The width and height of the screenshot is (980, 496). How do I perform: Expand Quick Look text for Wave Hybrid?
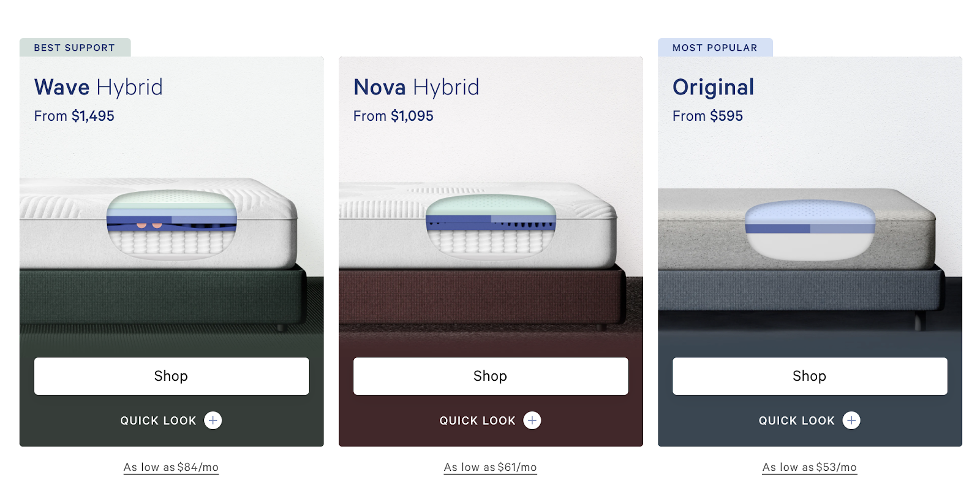[x=158, y=421]
